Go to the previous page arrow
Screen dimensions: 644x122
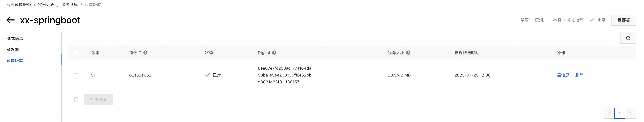point(609,113)
